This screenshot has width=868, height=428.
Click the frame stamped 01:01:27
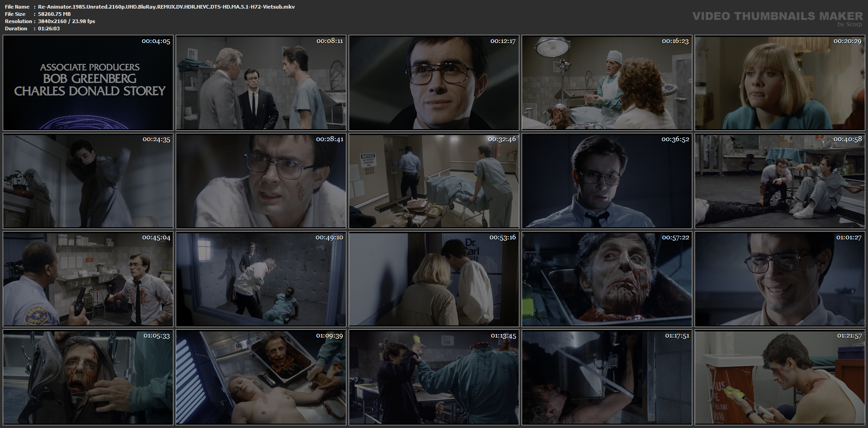click(x=780, y=279)
